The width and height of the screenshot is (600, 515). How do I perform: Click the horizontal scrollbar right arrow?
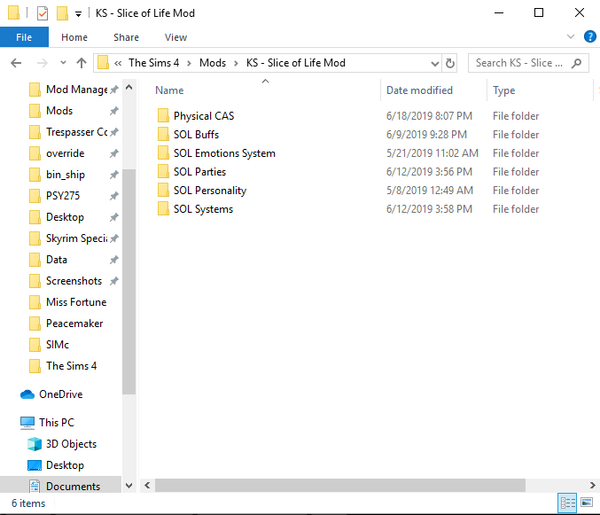592,486
